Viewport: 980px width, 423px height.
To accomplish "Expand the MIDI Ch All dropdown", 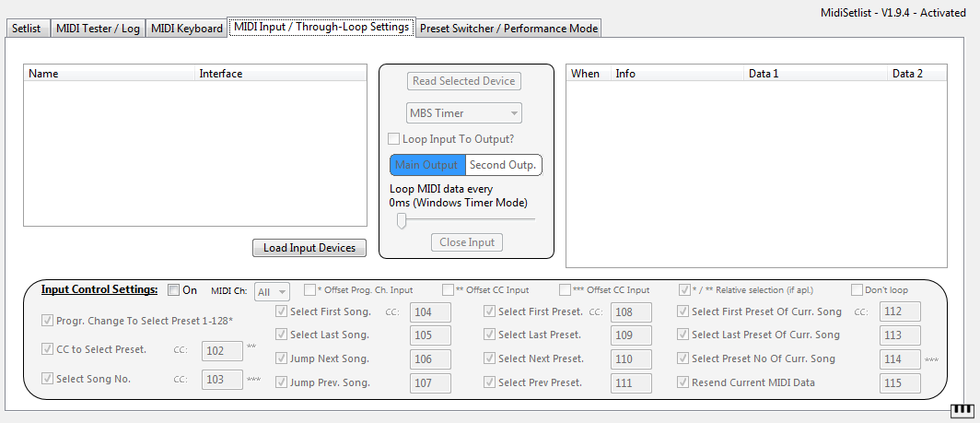I will click(272, 291).
